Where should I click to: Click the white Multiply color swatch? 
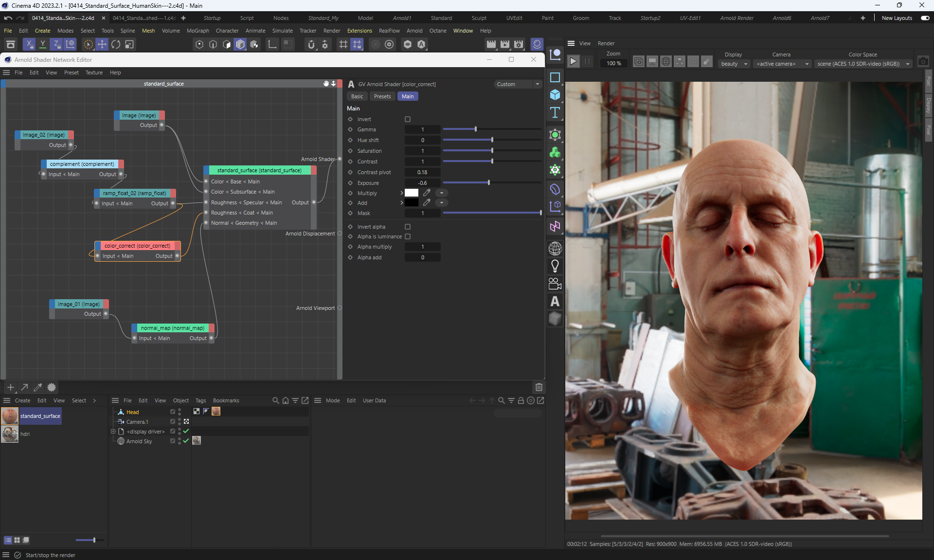[412, 193]
